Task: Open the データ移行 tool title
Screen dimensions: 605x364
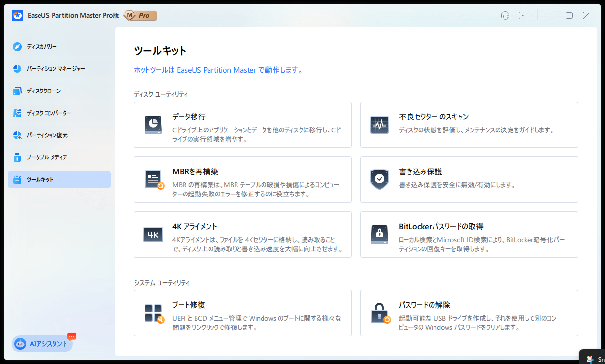Action: pyautogui.click(x=189, y=117)
